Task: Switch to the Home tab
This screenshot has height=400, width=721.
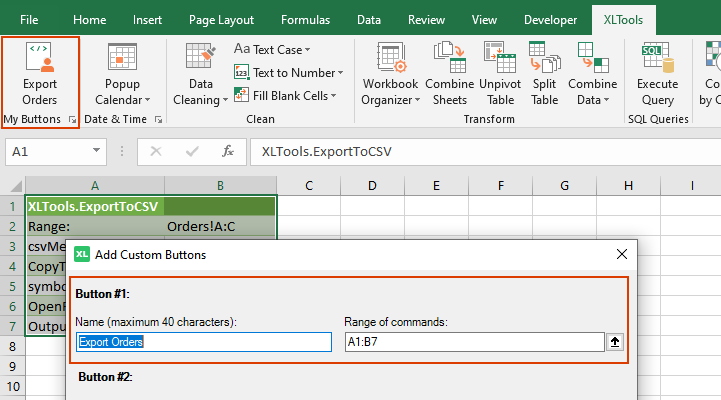Action: [90, 20]
